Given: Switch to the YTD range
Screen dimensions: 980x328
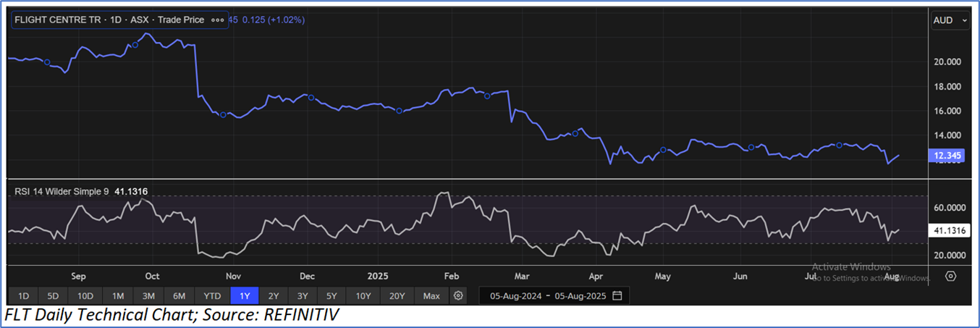Looking at the screenshot, I should tap(212, 295).
